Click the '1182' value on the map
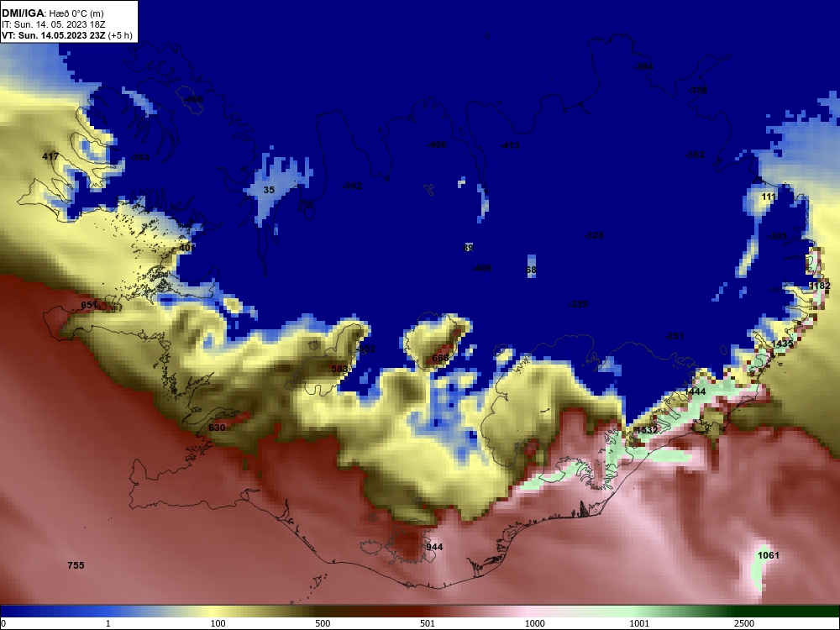The image size is (840, 630). coord(820,286)
